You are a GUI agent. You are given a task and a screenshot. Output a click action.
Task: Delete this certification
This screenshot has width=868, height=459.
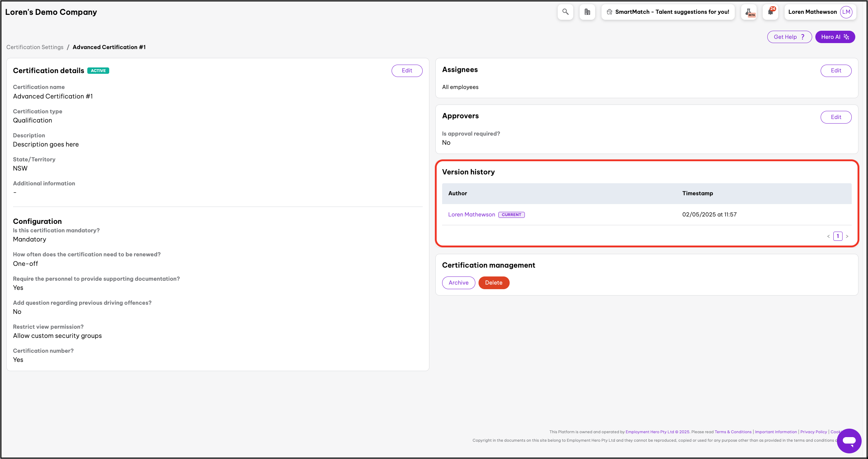pos(494,283)
